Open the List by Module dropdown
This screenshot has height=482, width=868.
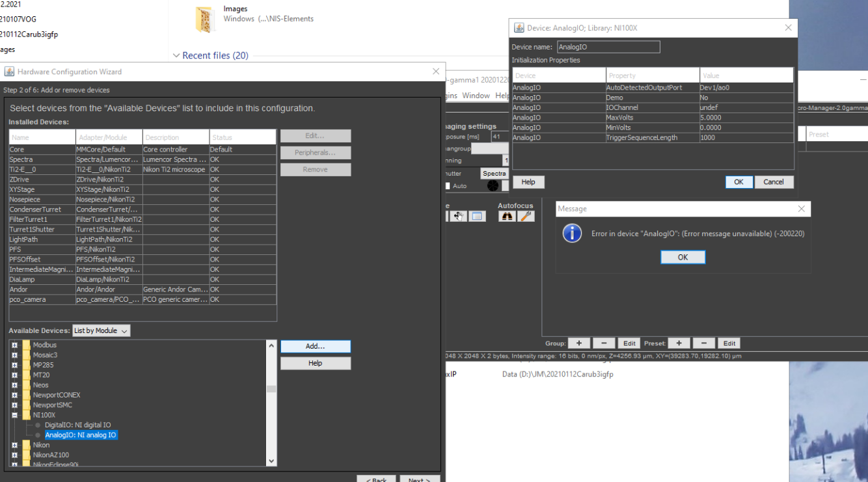[101, 330]
